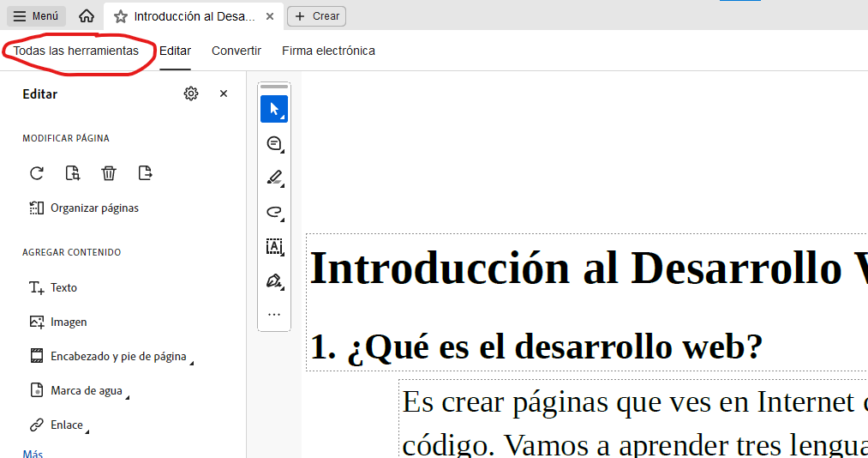Delete page using the trash icon

pos(109,173)
